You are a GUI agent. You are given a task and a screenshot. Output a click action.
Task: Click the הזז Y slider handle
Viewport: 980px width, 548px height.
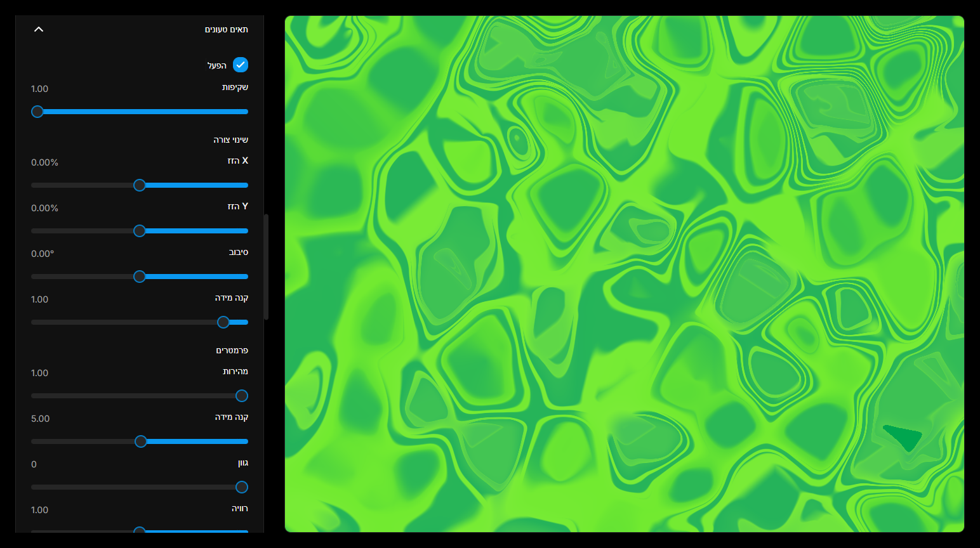click(x=140, y=231)
